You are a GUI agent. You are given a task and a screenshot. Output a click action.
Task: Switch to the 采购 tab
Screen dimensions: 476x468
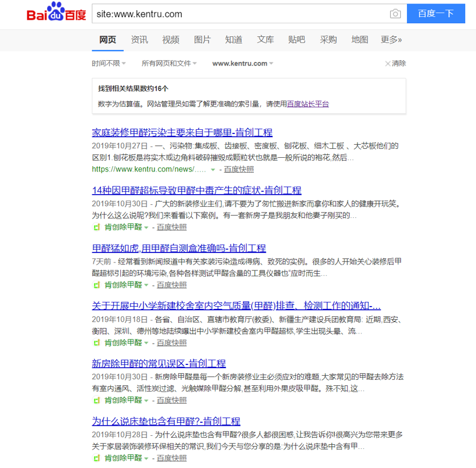coord(328,40)
